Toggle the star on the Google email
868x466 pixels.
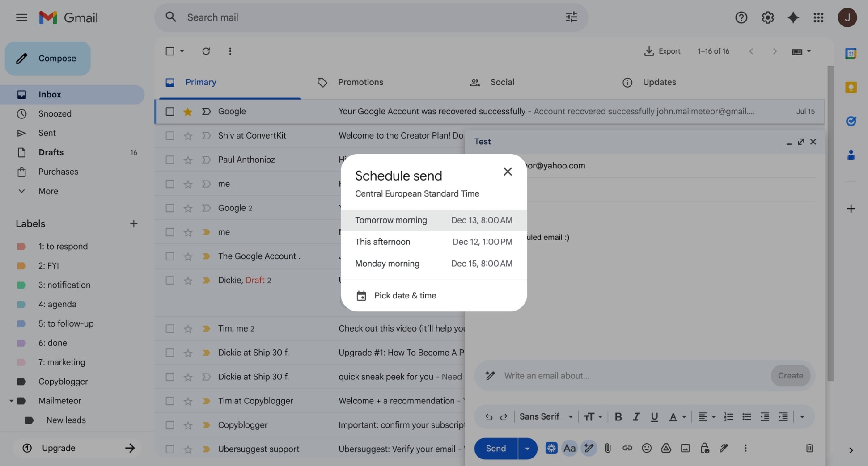pos(188,111)
